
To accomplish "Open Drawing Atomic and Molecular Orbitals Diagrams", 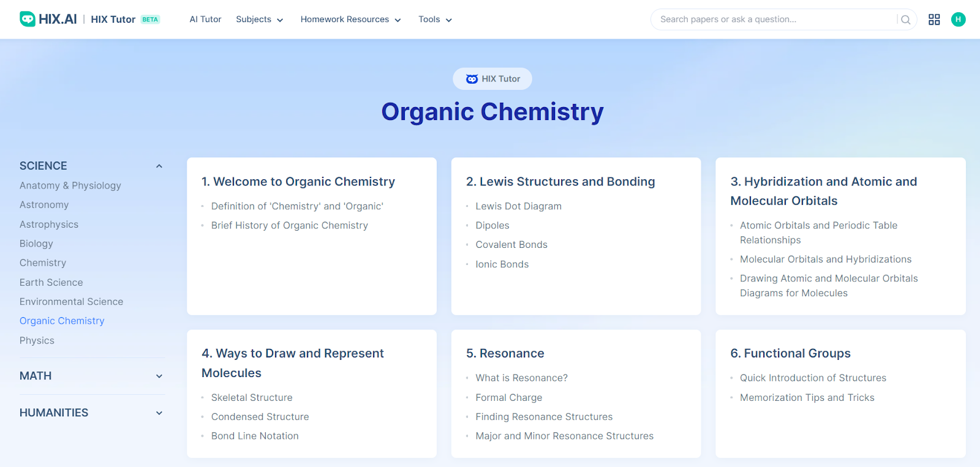I will pos(829,286).
